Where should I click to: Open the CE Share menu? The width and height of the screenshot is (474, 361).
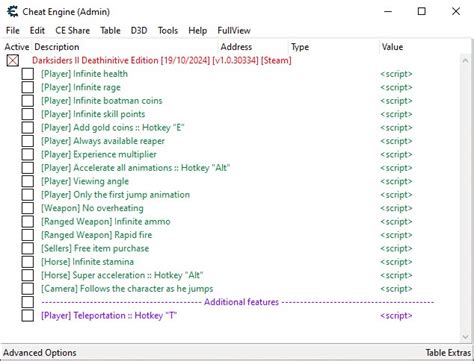click(x=72, y=30)
